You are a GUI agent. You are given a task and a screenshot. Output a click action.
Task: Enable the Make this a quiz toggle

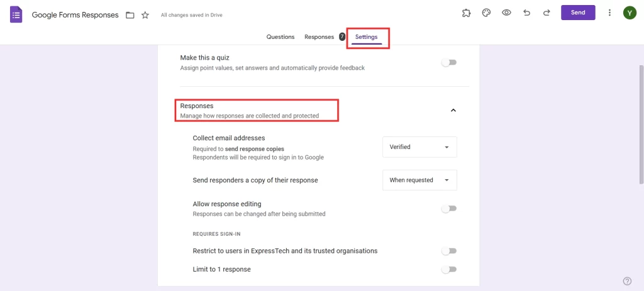pos(449,62)
